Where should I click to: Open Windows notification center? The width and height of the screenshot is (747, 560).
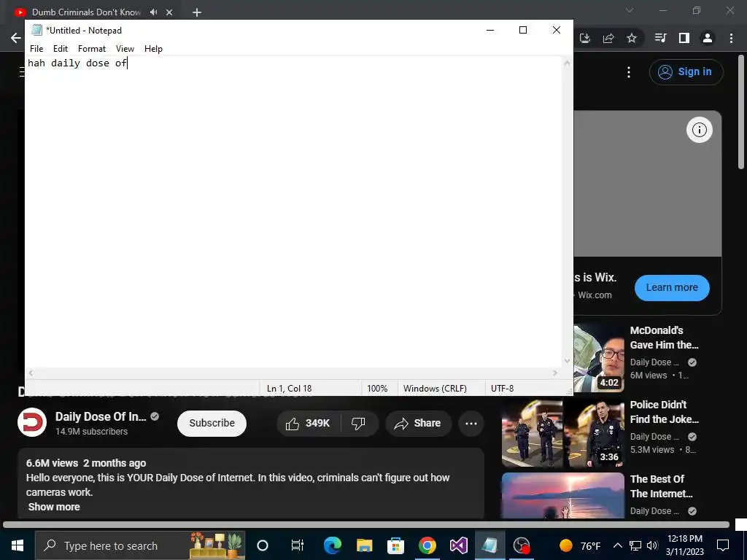[723, 545]
